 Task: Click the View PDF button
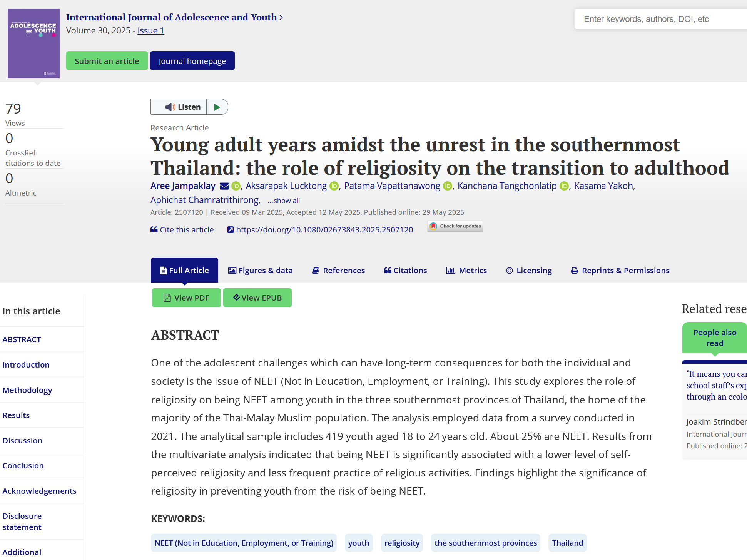coord(186,298)
